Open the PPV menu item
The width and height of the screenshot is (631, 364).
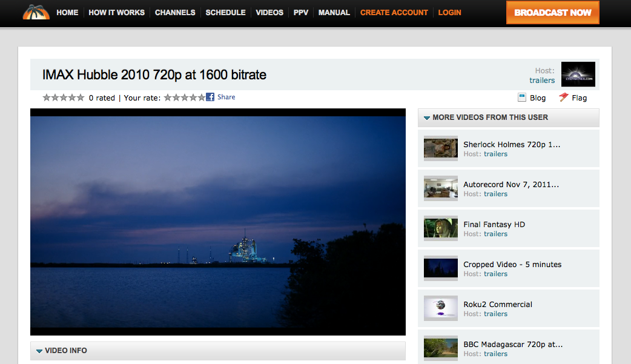[300, 13]
